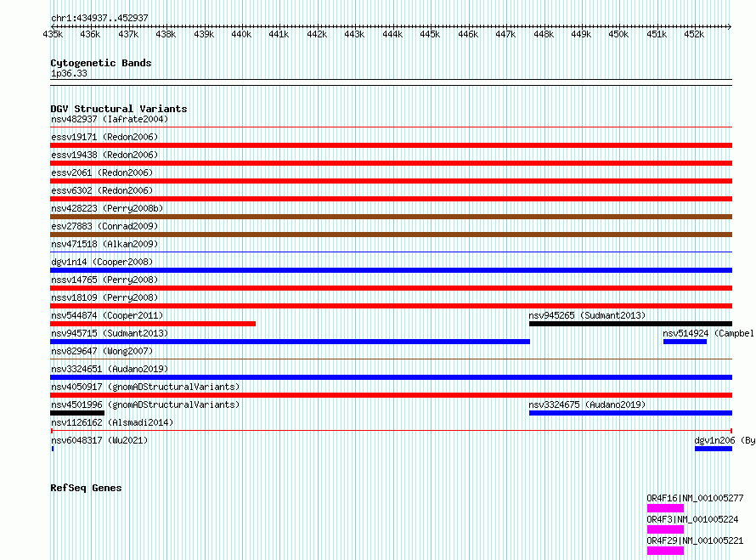The height and width of the screenshot is (560, 756).
Task: Click the 435k ruler label
Action: (53, 34)
